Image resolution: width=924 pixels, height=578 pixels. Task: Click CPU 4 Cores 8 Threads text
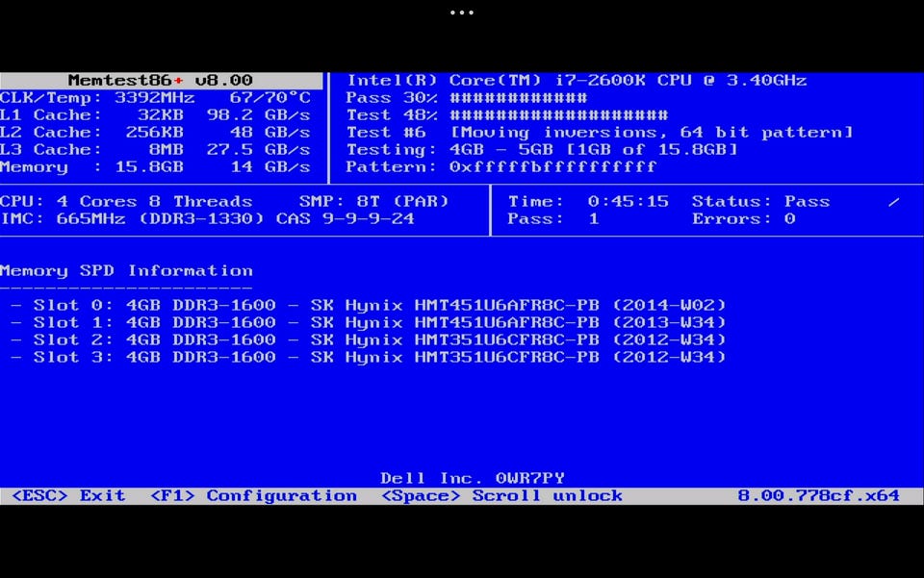(x=126, y=201)
